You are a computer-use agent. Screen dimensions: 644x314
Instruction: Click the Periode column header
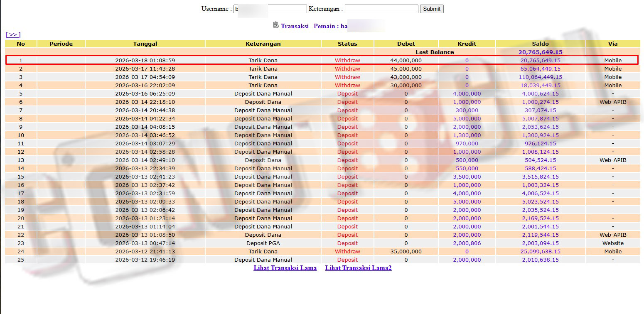[x=61, y=44]
